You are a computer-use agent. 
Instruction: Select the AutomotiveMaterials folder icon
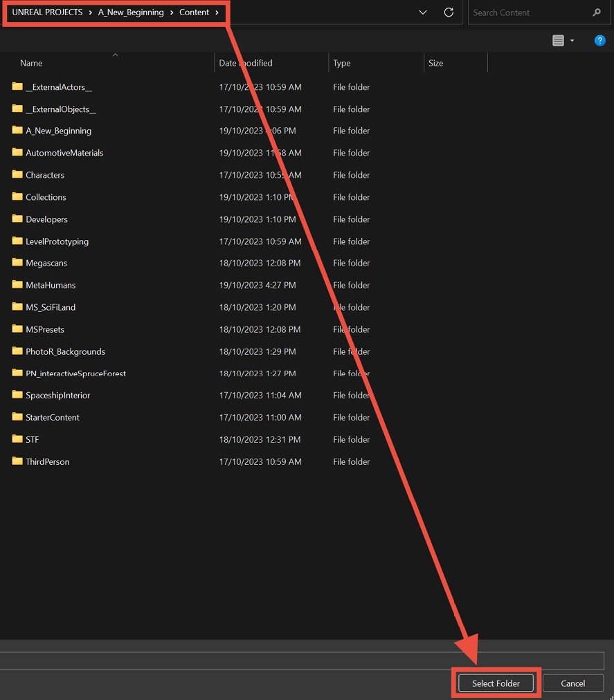pos(17,152)
